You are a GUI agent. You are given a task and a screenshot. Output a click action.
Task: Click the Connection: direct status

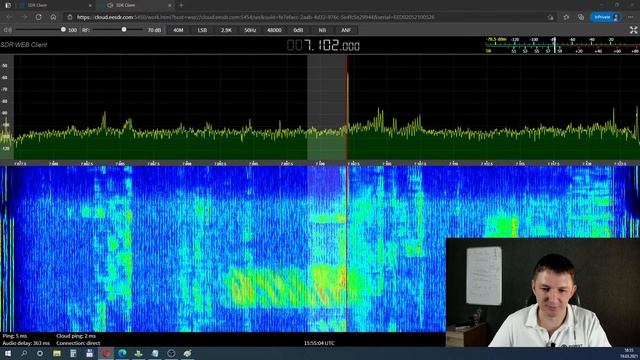click(78, 343)
